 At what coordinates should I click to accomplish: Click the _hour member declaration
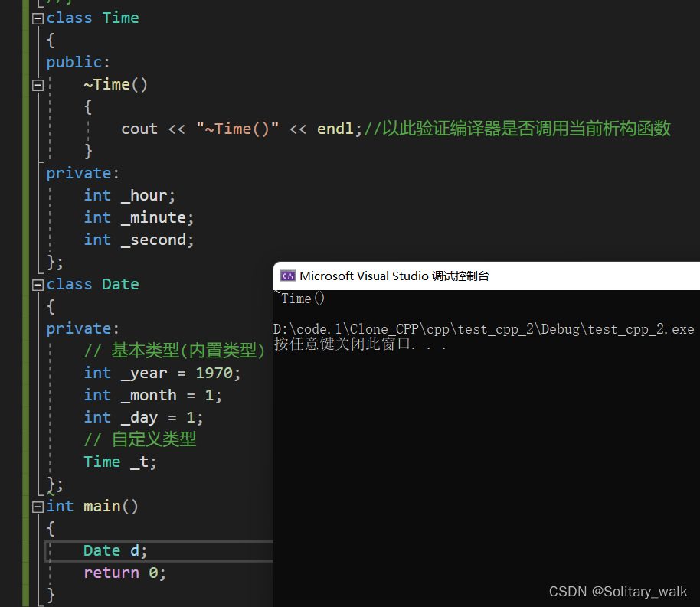(129, 195)
